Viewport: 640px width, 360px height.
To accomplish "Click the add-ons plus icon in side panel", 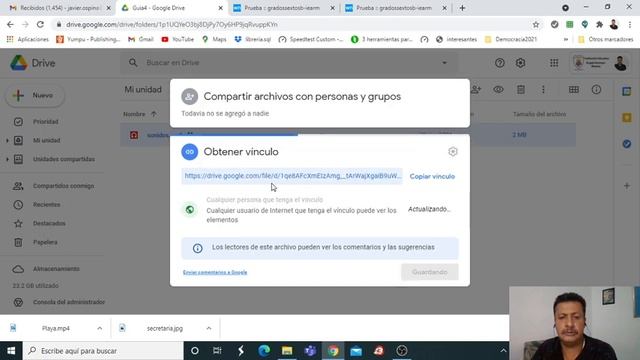I will click(x=627, y=186).
